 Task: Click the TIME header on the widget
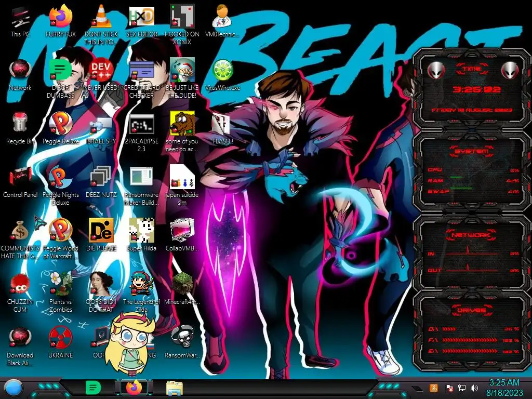[472, 69]
